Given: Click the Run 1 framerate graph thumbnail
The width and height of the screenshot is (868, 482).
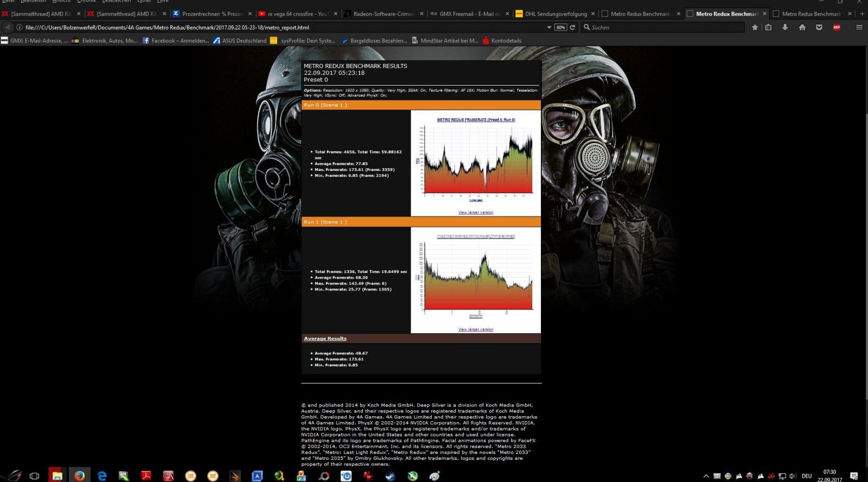Looking at the screenshot, I should (476, 277).
